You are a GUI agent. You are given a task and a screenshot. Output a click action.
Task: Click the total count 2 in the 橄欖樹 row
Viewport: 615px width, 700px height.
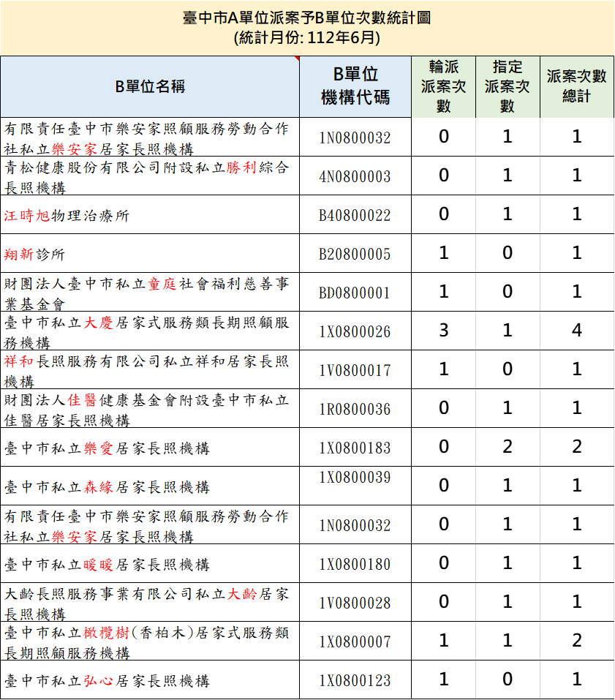[x=577, y=641]
